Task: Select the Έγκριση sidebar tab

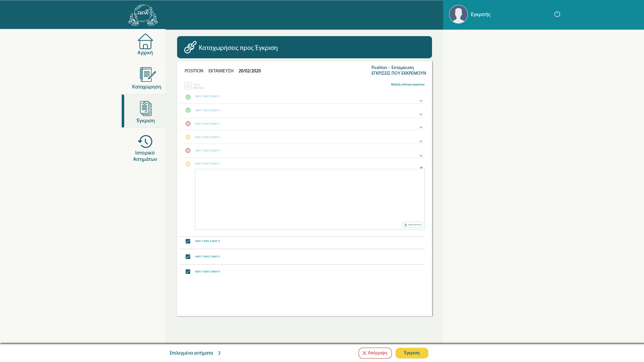Action: coord(145,111)
